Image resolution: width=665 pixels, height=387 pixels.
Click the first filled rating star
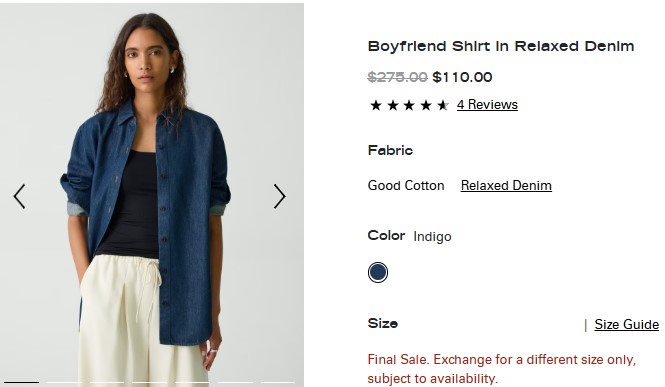(376, 105)
